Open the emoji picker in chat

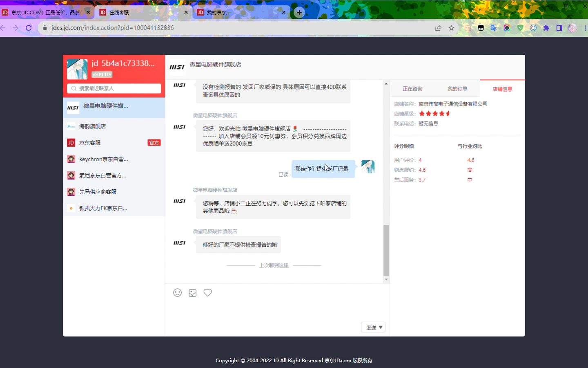[177, 292]
